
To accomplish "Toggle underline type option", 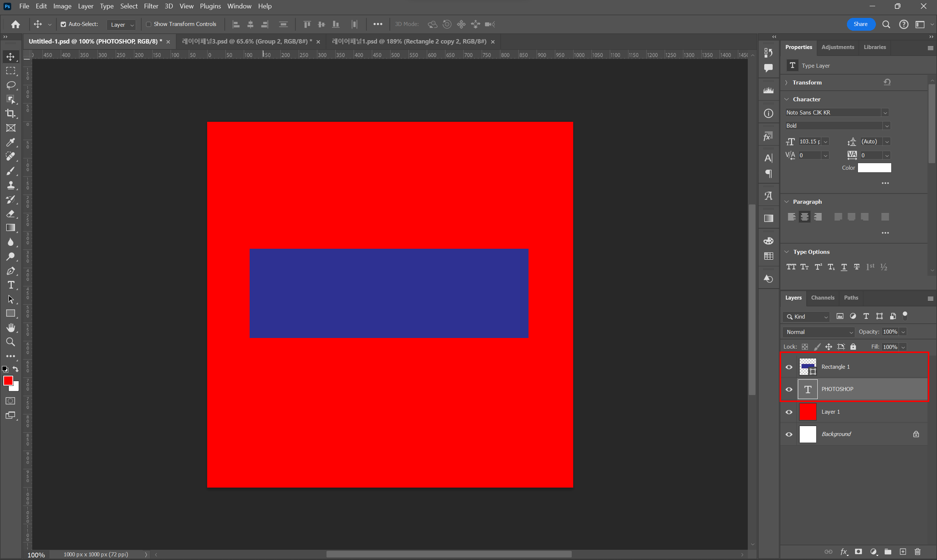I will tap(844, 267).
